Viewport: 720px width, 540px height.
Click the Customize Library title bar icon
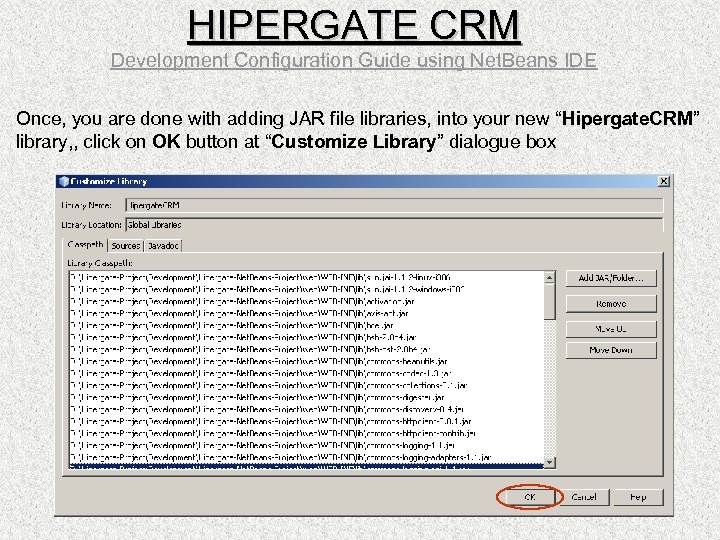pos(64,181)
